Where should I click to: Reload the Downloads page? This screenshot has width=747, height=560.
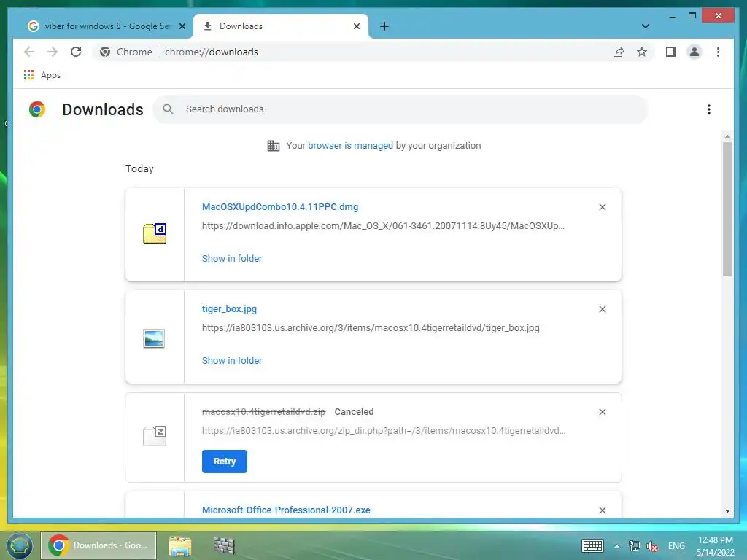tap(76, 52)
